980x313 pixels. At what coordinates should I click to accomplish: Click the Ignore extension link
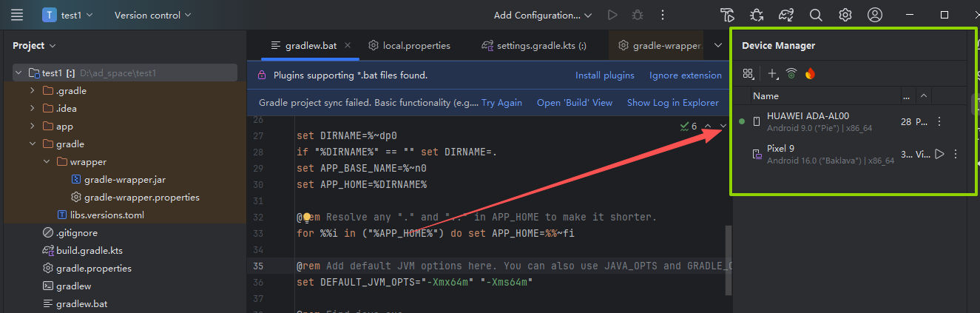[686, 75]
